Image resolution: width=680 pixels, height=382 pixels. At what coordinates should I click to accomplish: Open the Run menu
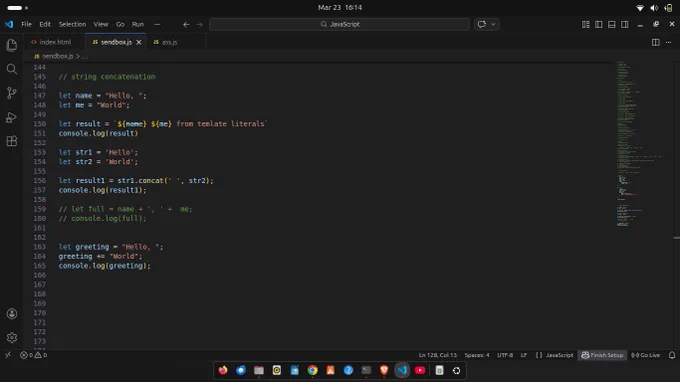138,24
